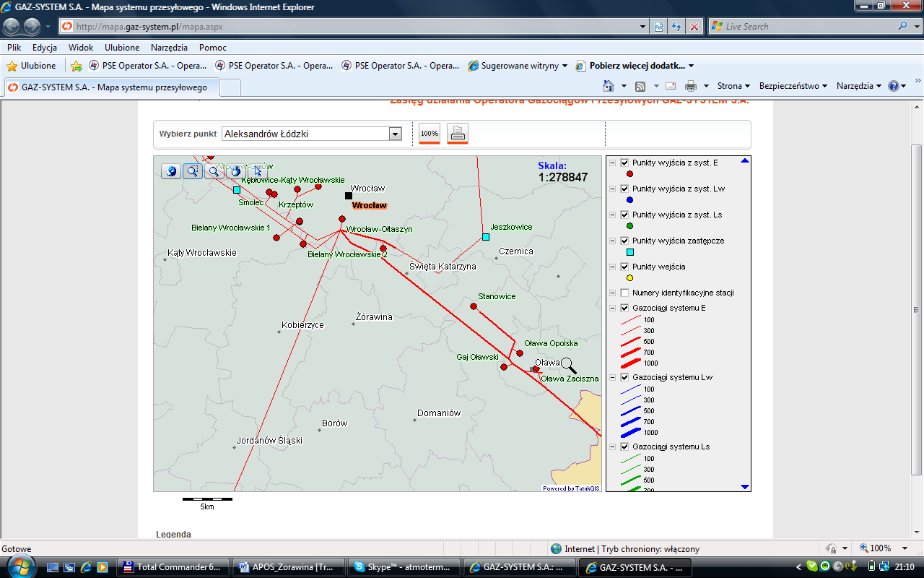Screen dimensions: 924x578
Task: Click the add to favorites star icon
Action: (77, 66)
